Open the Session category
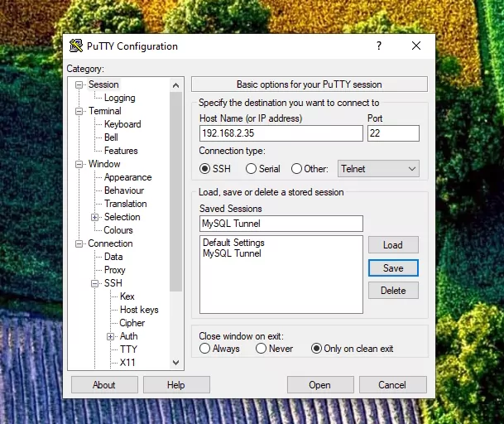 (x=103, y=84)
